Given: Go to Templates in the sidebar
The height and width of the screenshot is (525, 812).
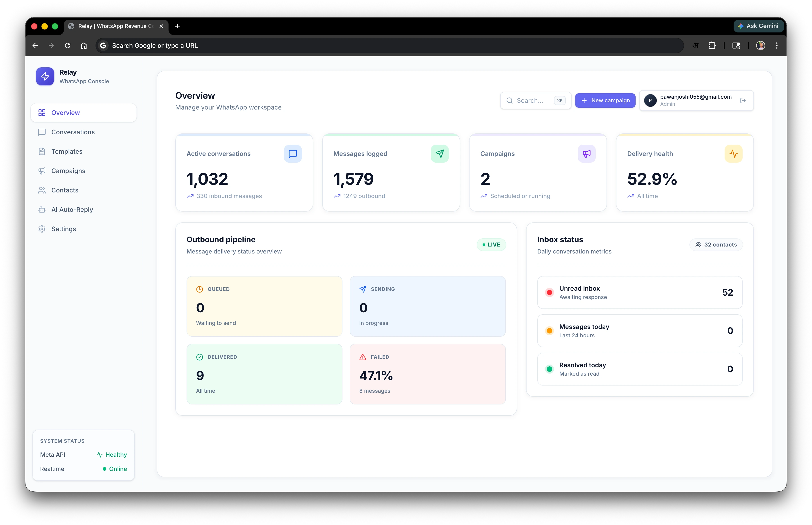Looking at the screenshot, I should coord(67,151).
